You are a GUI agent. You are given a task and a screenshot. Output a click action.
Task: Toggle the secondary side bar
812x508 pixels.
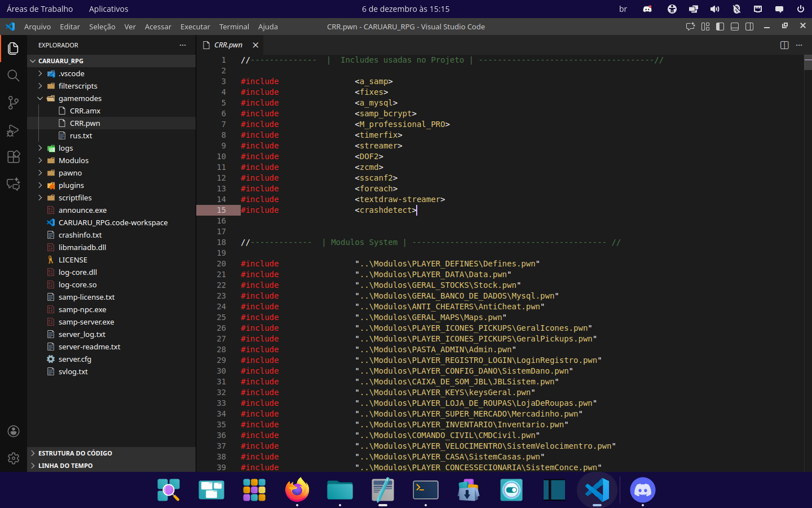749,27
